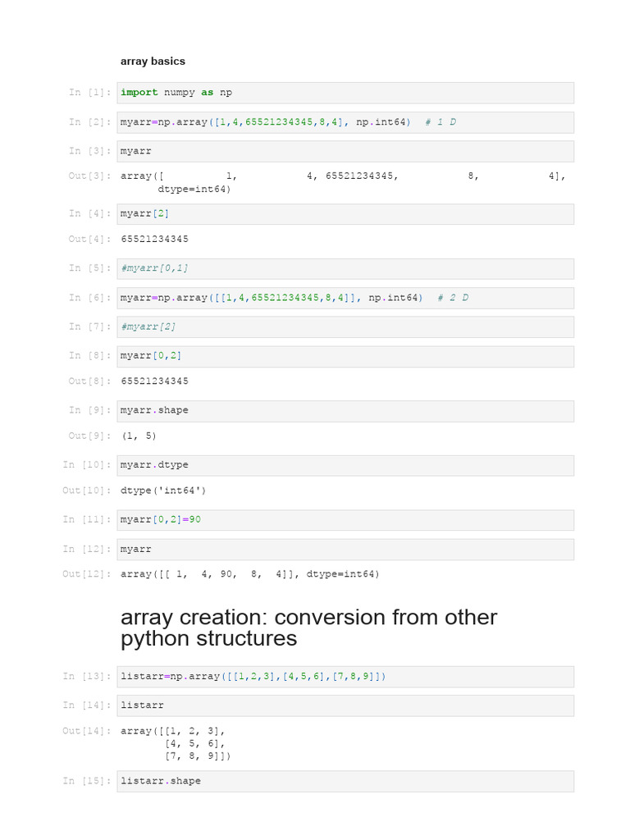Select the In [14] listarr cell
The width and height of the screenshot is (630, 840).
pos(346,705)
